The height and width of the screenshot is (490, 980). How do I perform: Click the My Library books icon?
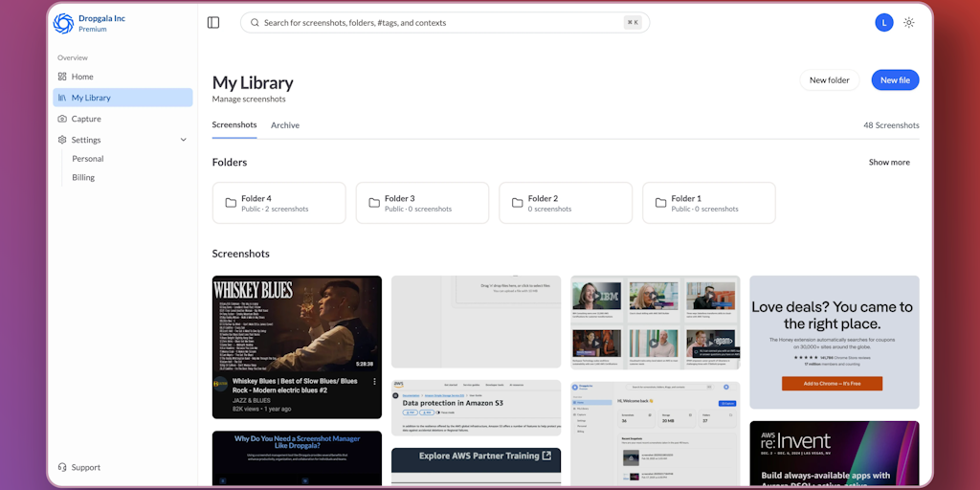62,98
